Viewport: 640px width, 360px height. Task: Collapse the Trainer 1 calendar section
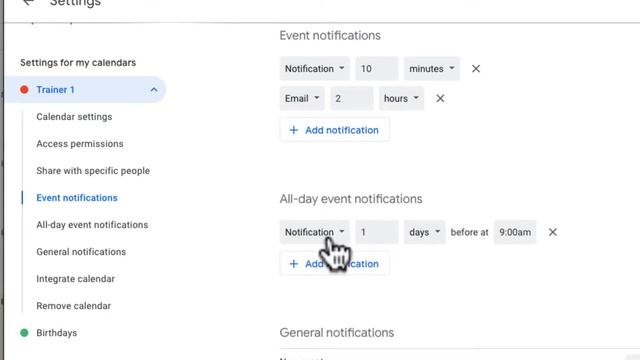pos(153,89)
